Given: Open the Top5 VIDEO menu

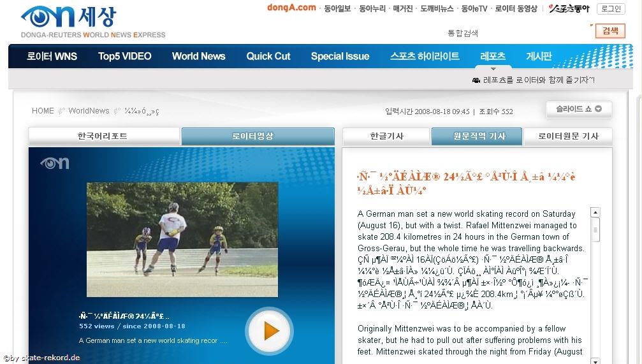Looking at the screenshot, I should (124, 56).
